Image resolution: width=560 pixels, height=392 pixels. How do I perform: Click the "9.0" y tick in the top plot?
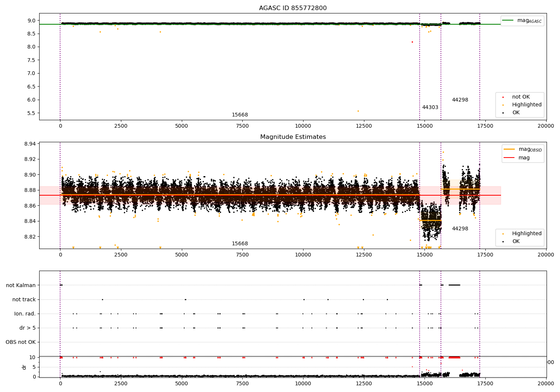coord(31,21)
